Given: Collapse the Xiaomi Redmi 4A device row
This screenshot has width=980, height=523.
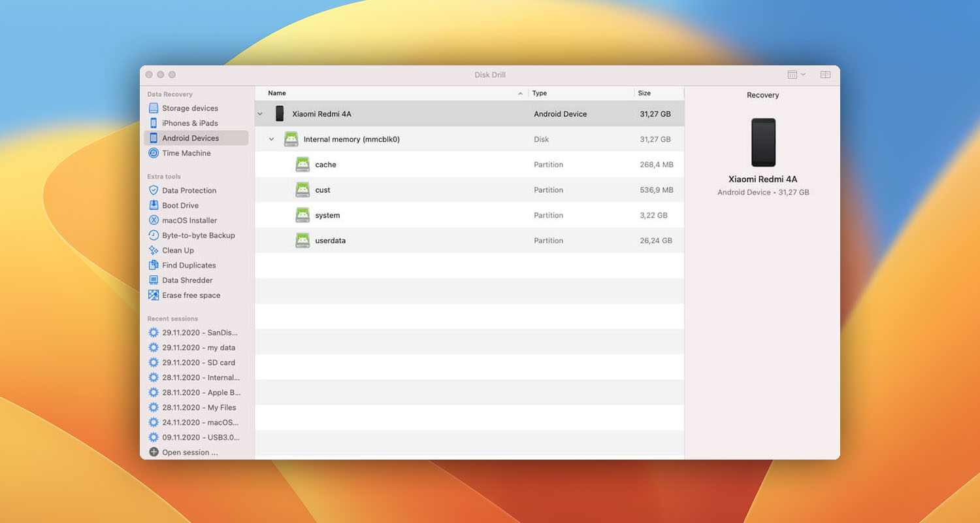Looking at the screenshot, I should (x=259, y=114).
